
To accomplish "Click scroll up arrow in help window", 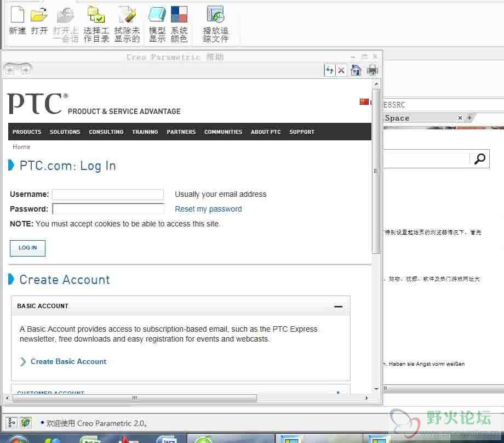I will [376, 84].
